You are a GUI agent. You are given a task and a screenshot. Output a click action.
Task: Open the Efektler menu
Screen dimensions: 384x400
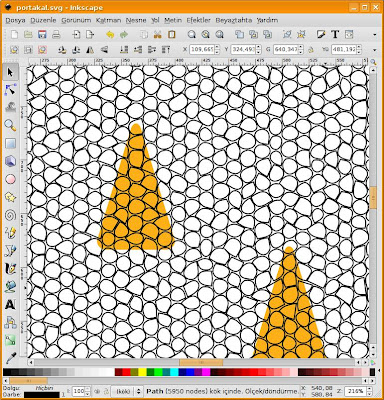pos(198,20)
